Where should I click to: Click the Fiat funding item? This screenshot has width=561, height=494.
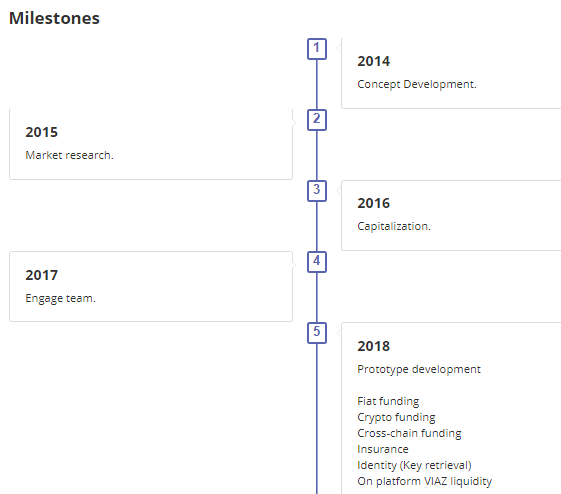coord(388,401)
